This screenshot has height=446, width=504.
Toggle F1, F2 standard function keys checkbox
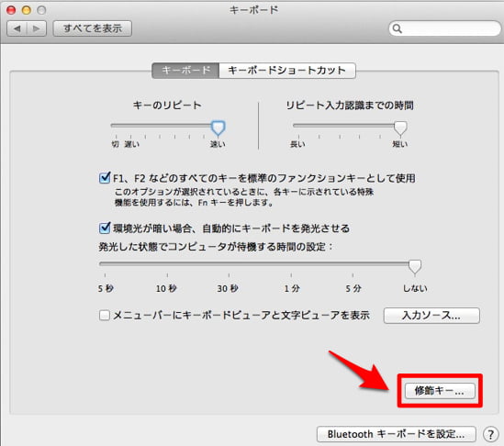[105, 178]
